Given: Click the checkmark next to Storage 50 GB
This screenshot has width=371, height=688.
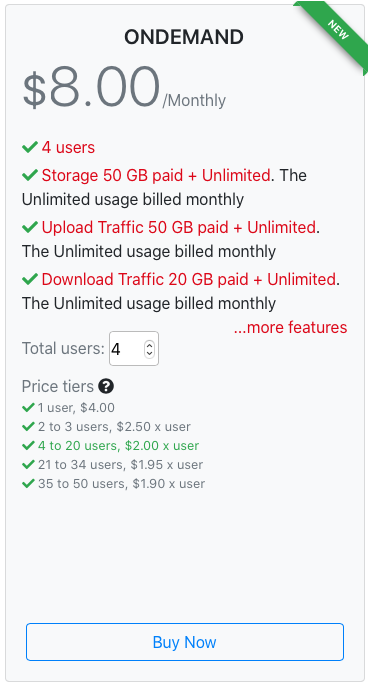Looking at the screenshot, I should (29, 175).
